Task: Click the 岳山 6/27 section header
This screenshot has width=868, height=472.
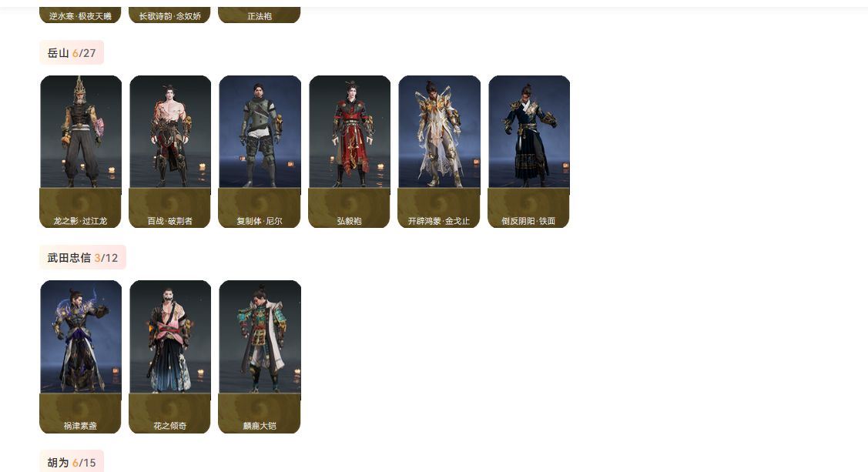Action: point(72,53)
